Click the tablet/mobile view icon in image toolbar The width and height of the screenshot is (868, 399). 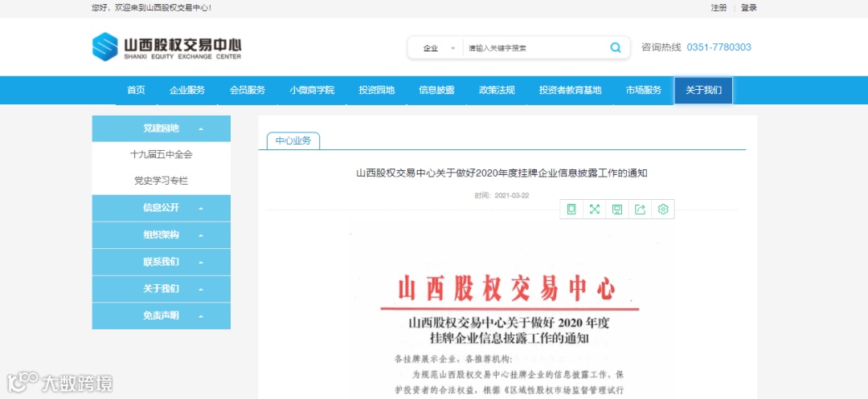coord(571,209)
